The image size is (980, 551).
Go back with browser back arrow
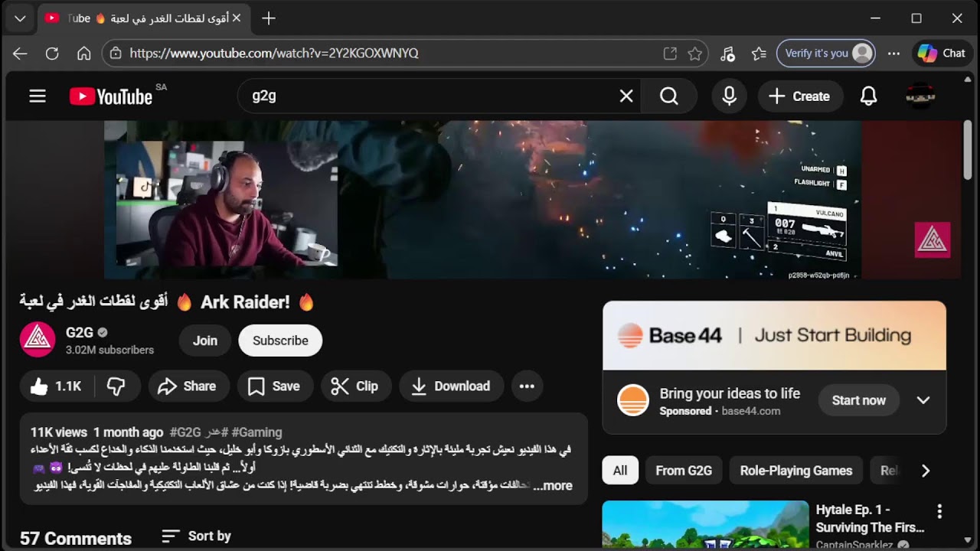[20, 54]
